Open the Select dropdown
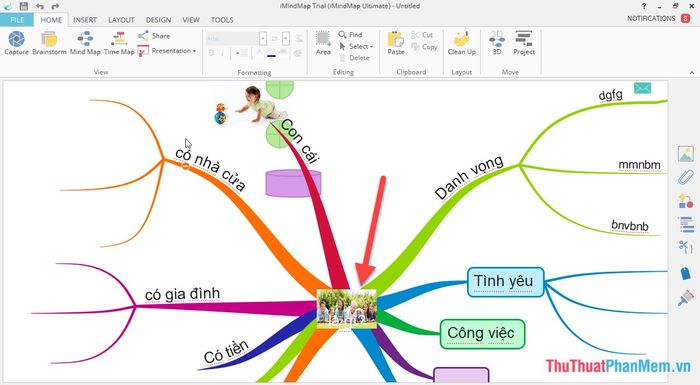The image size is (700, 385). pyautogui.click(x=356, y=46)
